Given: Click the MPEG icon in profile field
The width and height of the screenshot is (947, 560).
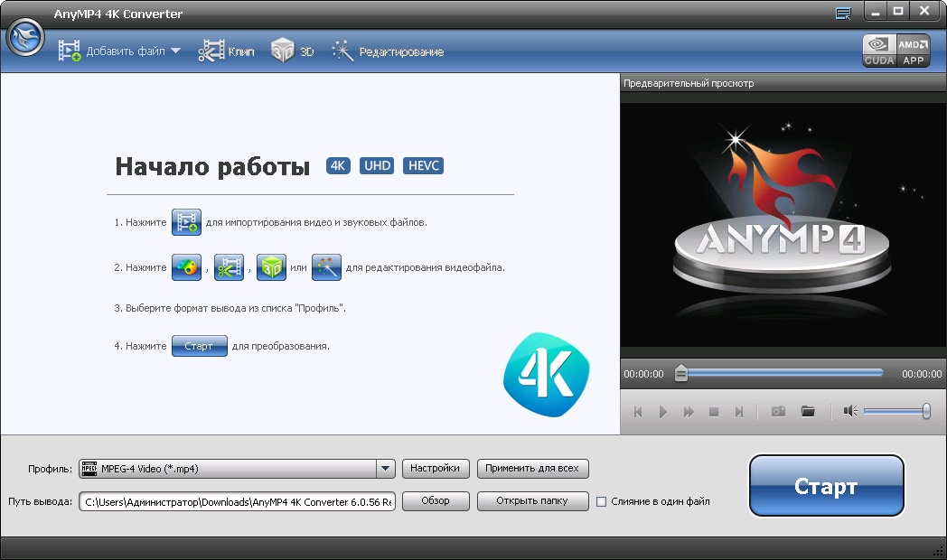Looking at the screenshot, I should click(89, 469).
